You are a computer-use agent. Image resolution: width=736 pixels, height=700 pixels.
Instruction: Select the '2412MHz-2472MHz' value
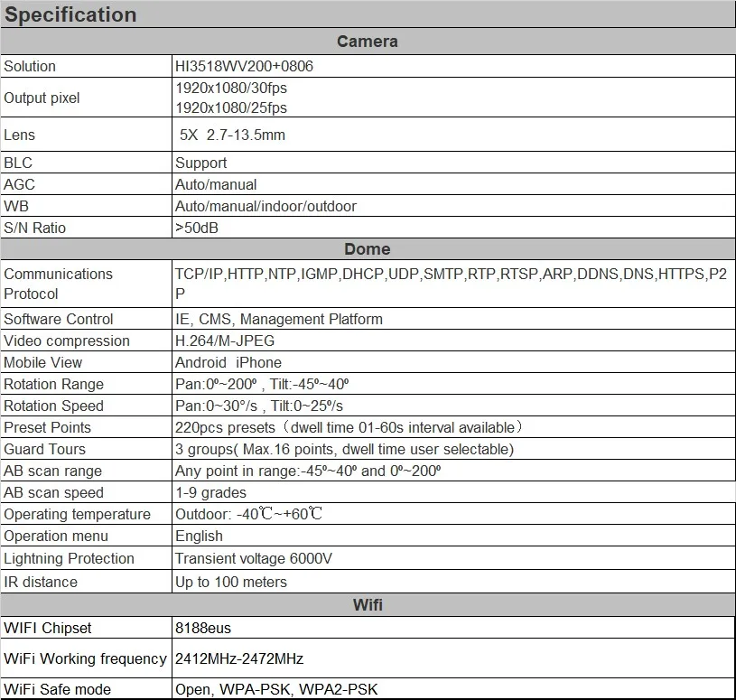tap(239, 658)
